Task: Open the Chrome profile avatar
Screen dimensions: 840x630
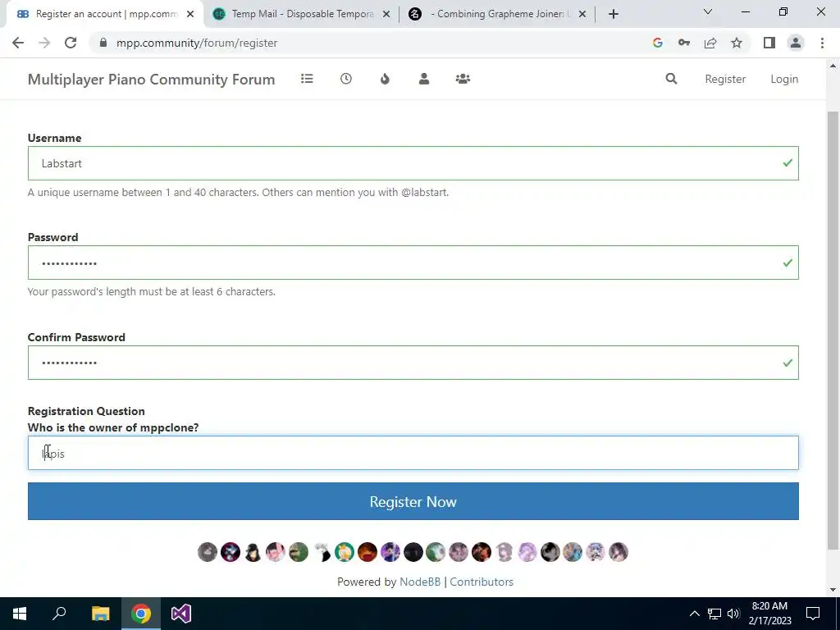Action: 796,43
